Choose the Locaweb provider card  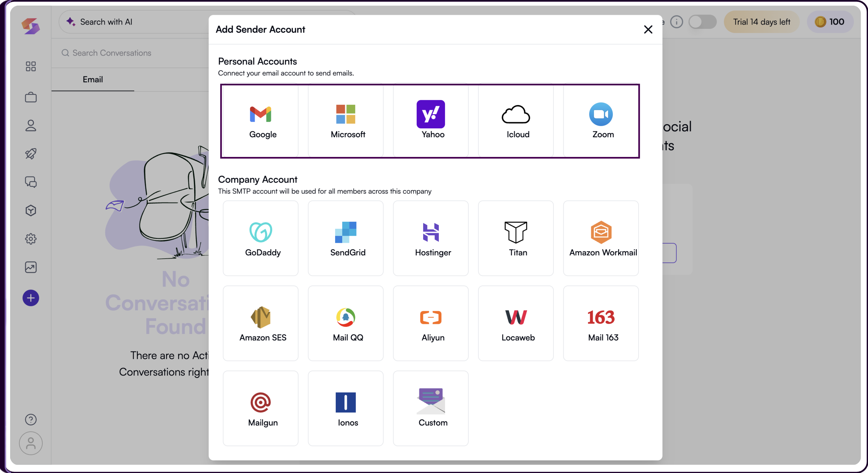[x=516, y=323]
